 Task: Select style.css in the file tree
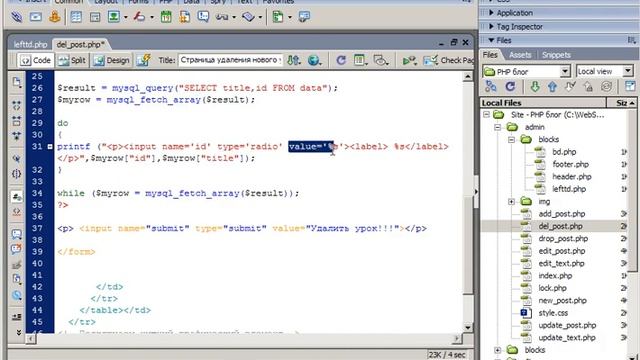pos(553,313)
